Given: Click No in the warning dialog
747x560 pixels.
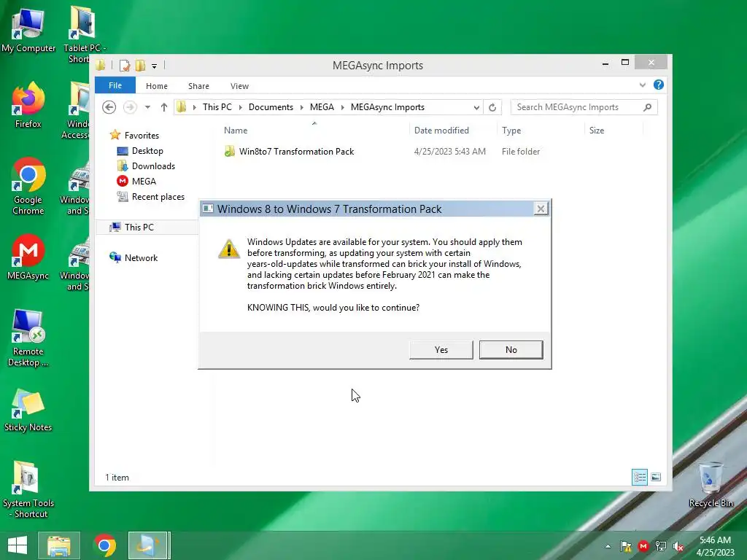Looking at the screenshot, I should click(511, 349).
